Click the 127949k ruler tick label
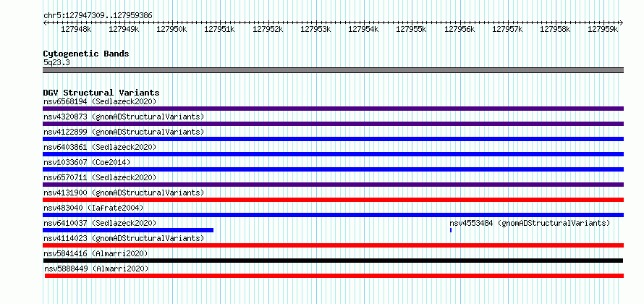The image size is (644, 304). pyautogui.click(x=124, y=29)
